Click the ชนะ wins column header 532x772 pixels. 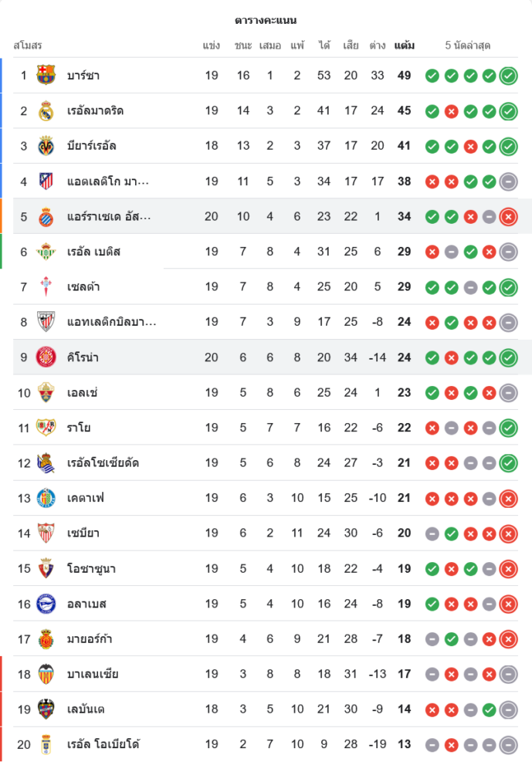click(x=243, y=46)
